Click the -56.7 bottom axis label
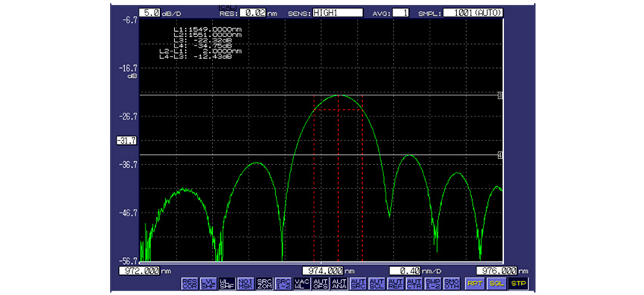 tap(129, 261)
